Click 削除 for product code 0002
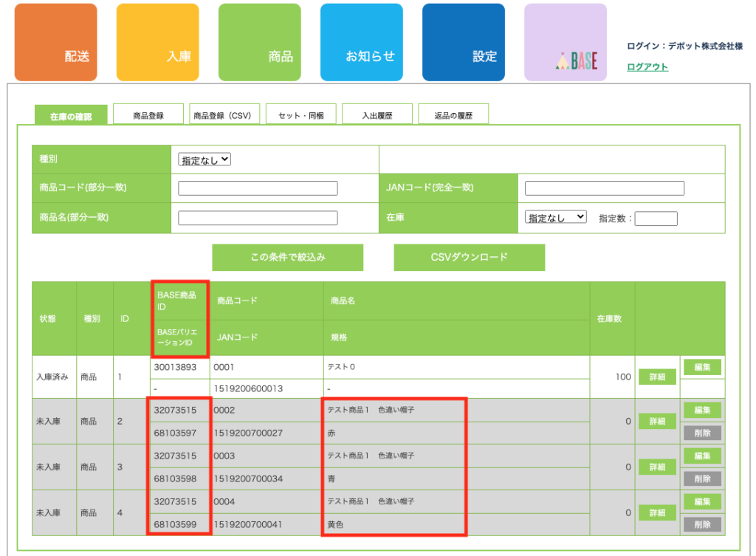The width and height of the screenshot is (756, 556). coord(702,433)
